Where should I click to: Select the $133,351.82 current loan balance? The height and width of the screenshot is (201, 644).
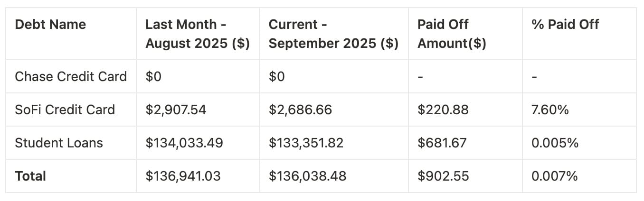pyautogui.click(x=306, y=143)
